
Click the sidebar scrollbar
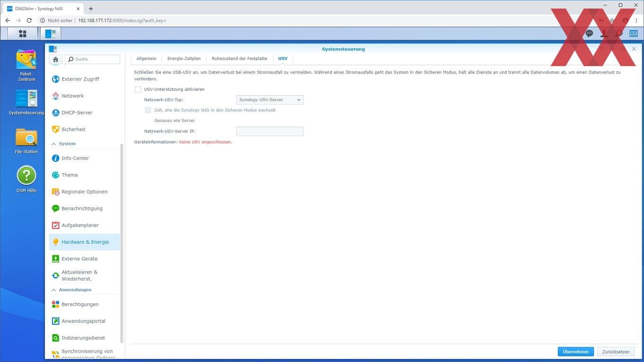[x=122, y=243]
